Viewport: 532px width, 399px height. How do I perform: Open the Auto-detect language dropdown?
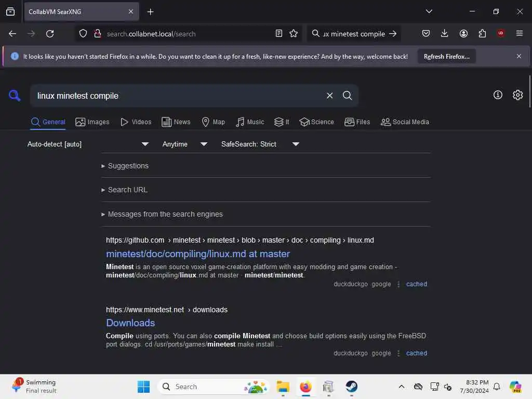point(88,144)
